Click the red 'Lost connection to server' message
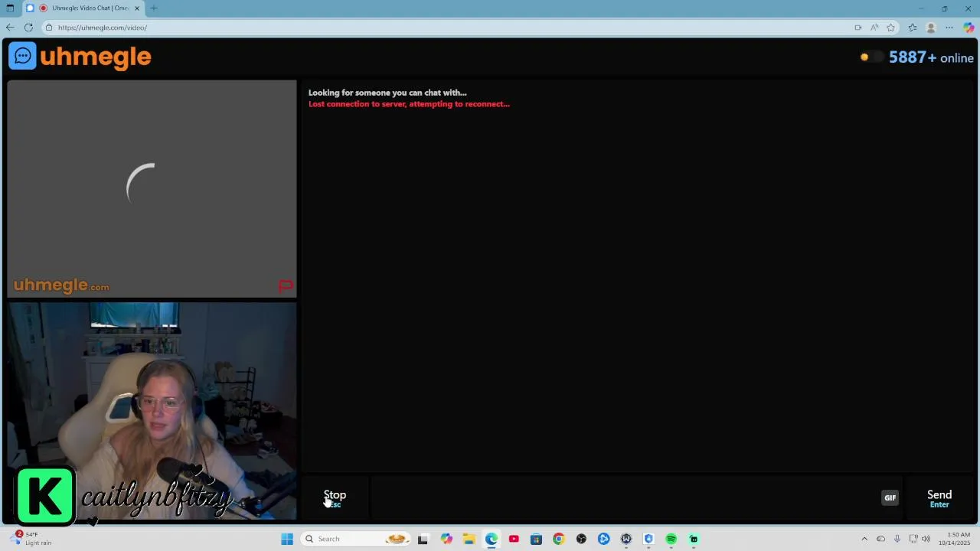The width and height of the screenshot is (980, 551). coord(409,104)
